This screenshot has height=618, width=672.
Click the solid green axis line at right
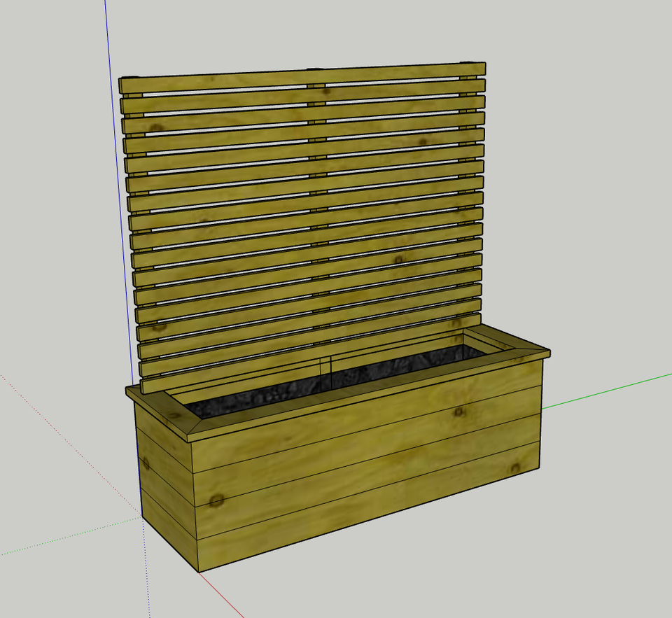point(606,391)
